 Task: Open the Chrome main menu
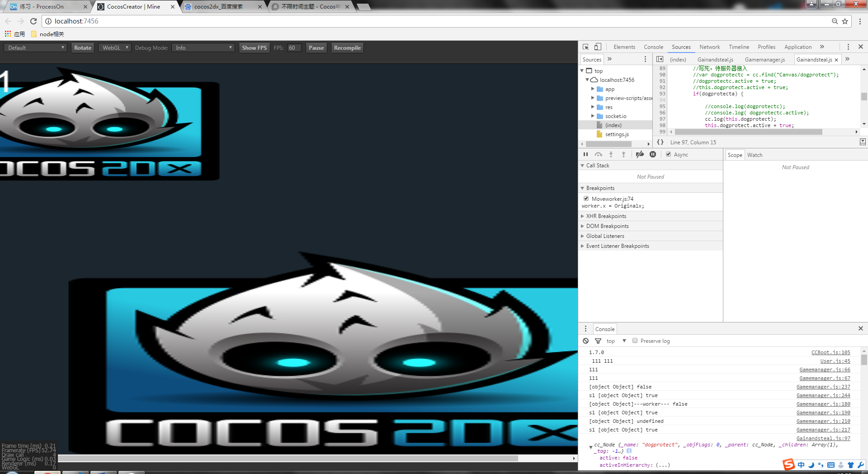click(x=860, y=21)
